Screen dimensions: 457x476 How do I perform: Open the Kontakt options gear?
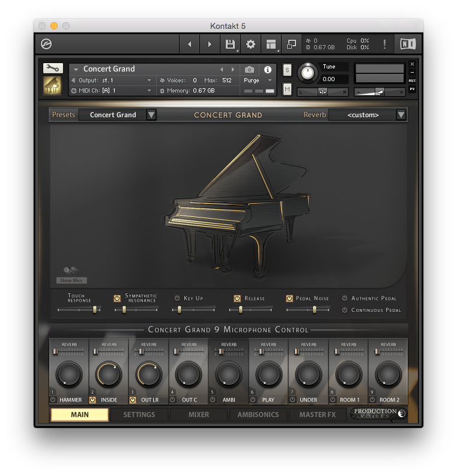point(250,44)
